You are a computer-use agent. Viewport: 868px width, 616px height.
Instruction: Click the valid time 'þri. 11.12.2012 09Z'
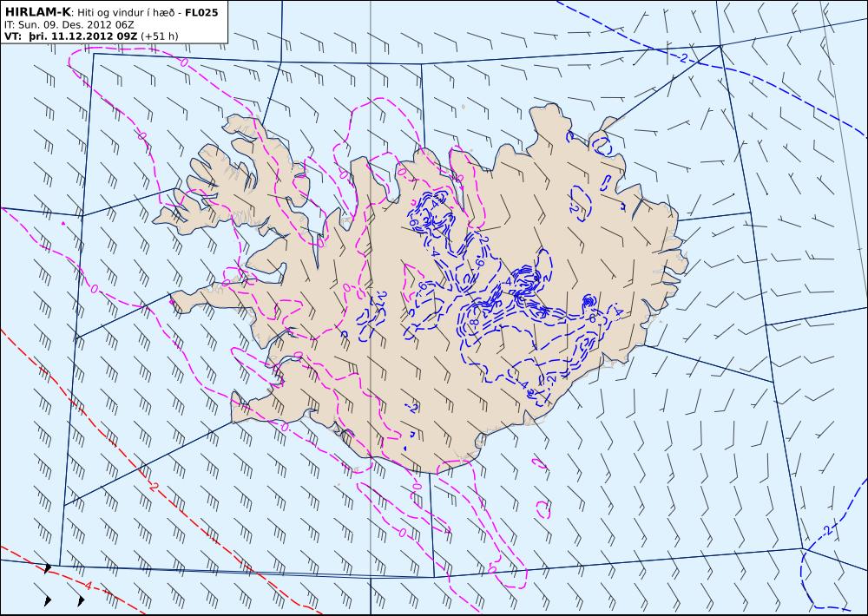(x=83, y=36)
